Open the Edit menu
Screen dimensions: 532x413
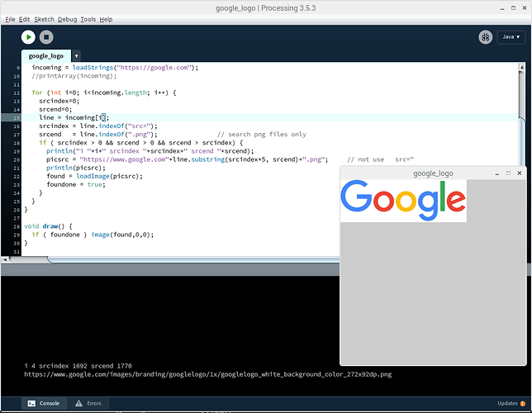[24, 19]
